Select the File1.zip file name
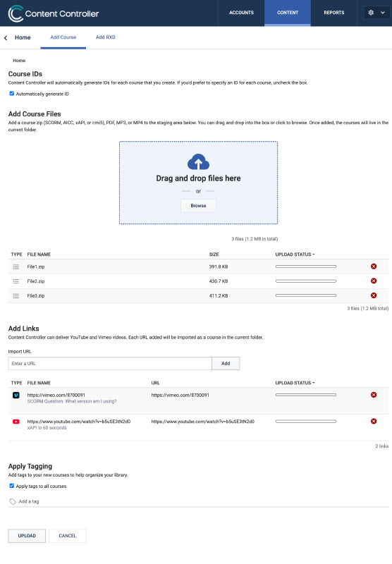This screenshot has width=392, height=564. click(36, 267)
